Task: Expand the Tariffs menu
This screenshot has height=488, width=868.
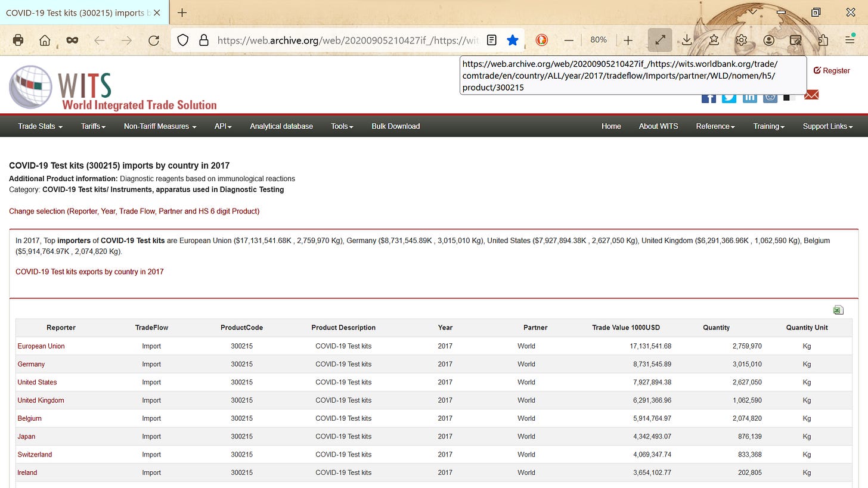Action: [x=93, y=126]
